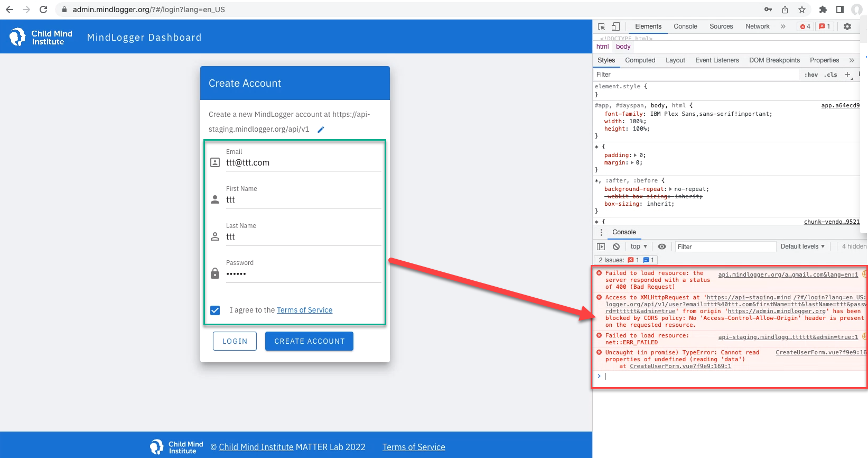868x458 pixels.
Task: Toggle :hov element state
Action: click(811, 75)
